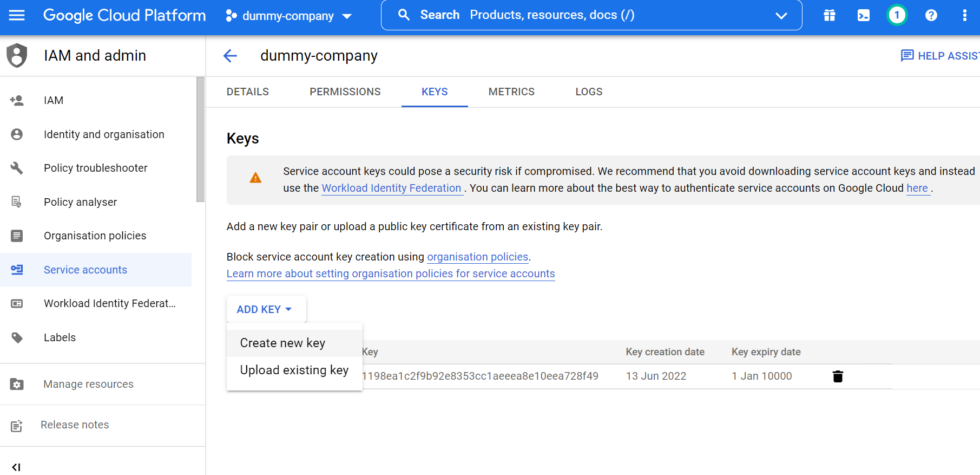
Task: Click the orange warning triangle icon
Action: tap(255, 178)
